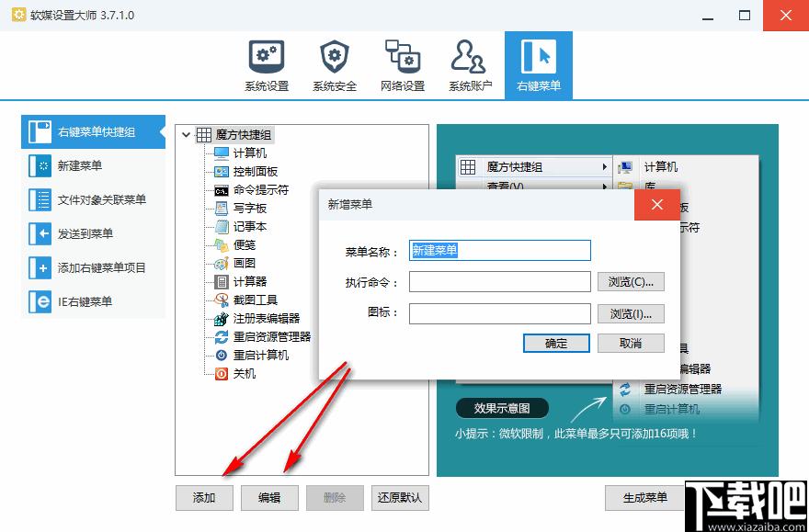Click the 还原默认 button

pos(400,498)
